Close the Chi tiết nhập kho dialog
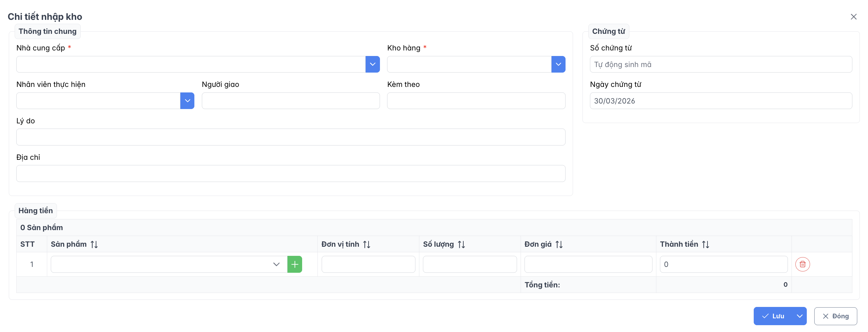The width and height of the screenshot is (868, 332). (x=853, y=17)
